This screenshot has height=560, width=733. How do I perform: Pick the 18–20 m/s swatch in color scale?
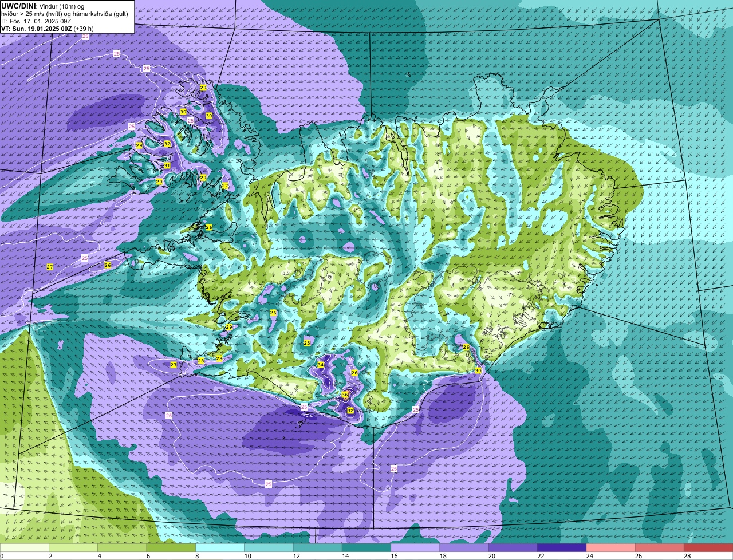click(464, 547)
